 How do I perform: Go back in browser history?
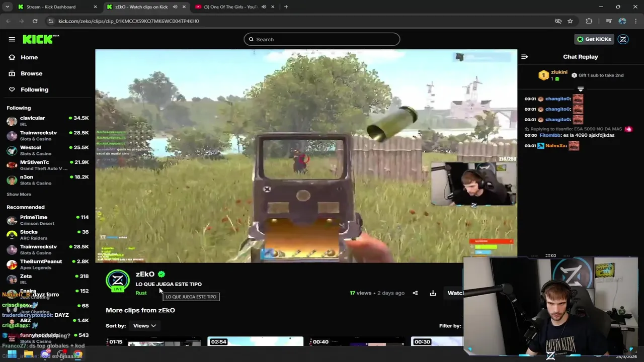(x=8, y=21)
